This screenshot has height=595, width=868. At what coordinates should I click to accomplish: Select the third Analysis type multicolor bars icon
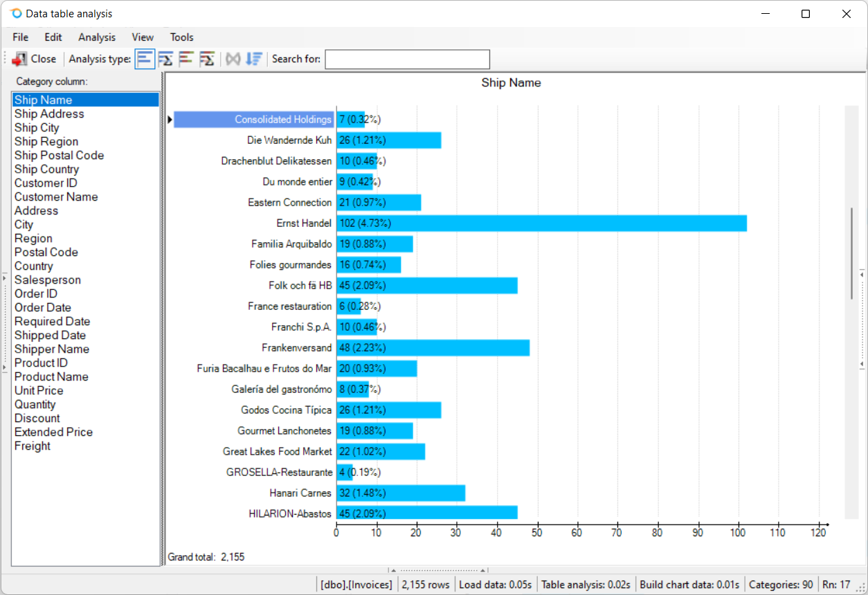(186, 59)
